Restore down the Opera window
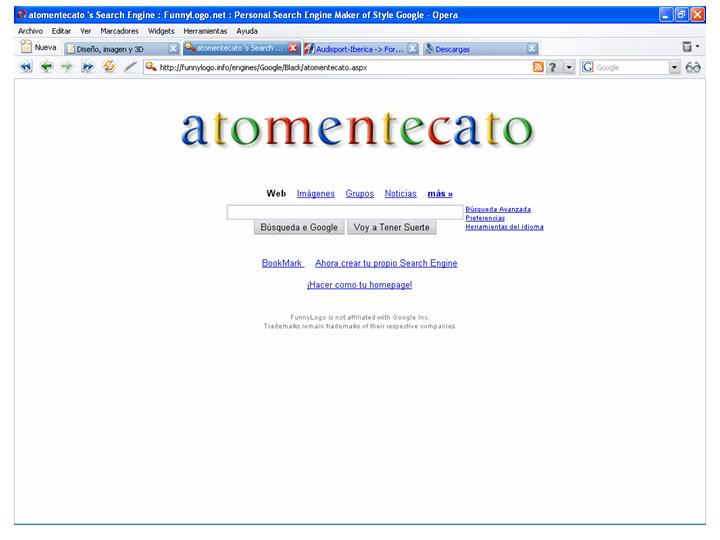Image resolution: width=720 pixels, height=540 pixels. tap(681, 15)
